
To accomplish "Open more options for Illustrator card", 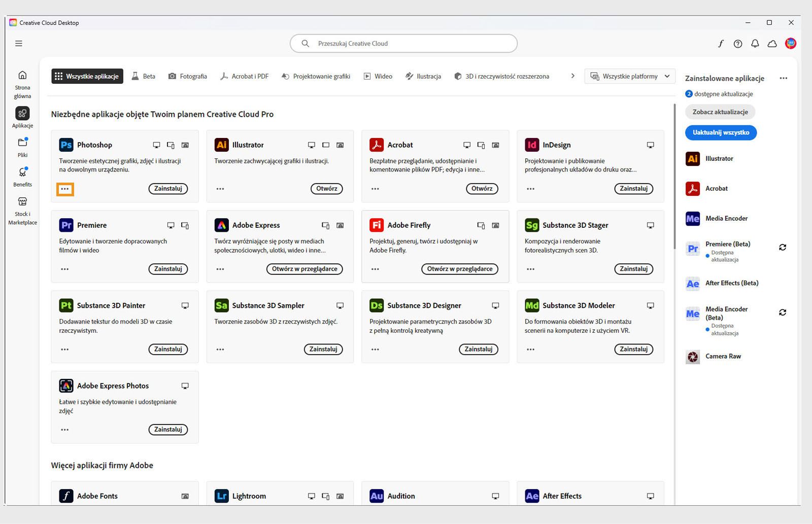I will pyautogui.click(x=220, y=189).
